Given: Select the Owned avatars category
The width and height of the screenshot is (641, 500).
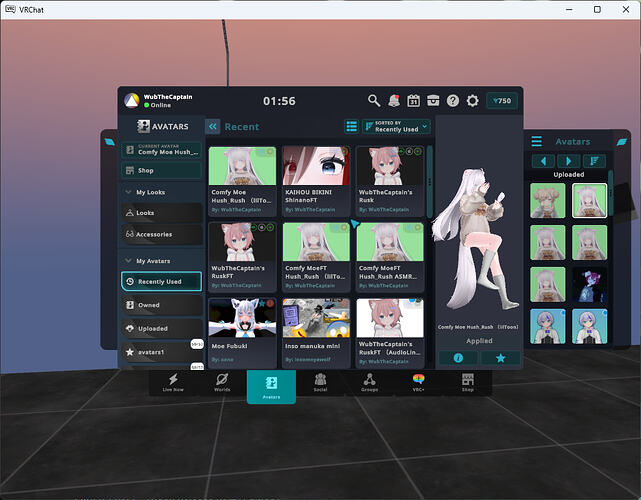Looking at the screenshot, I should click(x=161, y=305).
